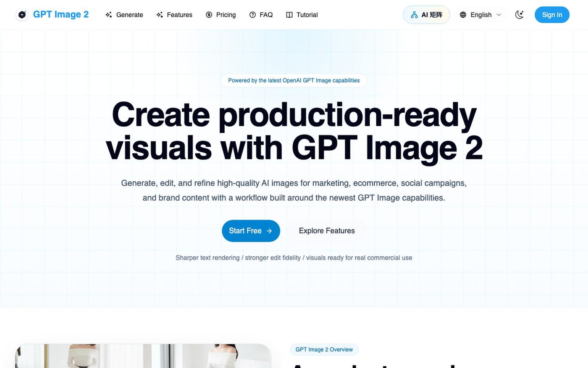Image resolution: width=588 pixels, height=368 pixels.
Task: Click the 'Sharper text rendering' tagline text
Action: 294,258
